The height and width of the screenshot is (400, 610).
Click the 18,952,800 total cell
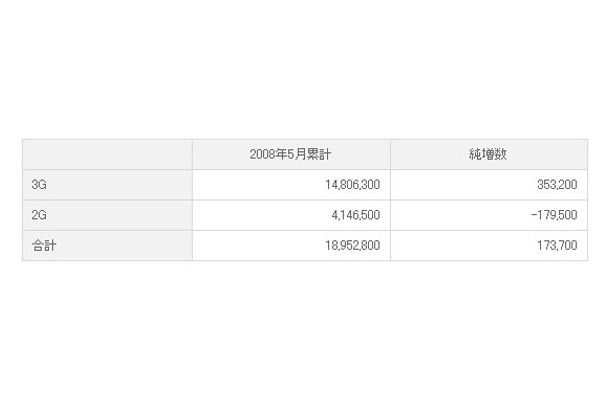352,245
